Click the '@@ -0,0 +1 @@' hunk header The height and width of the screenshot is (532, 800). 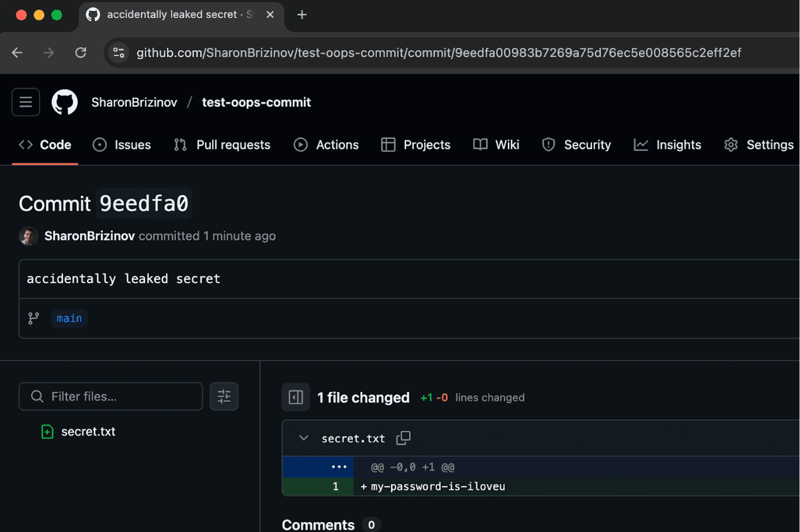pyautogui.click(x=413, y=467)
